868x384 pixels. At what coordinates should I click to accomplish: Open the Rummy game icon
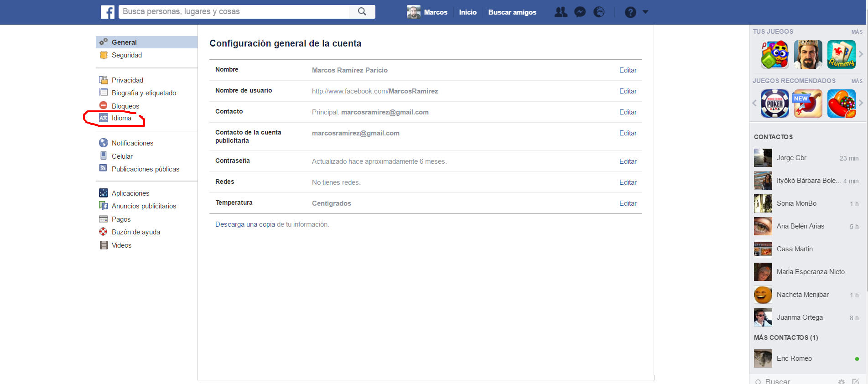click(x=842, y=54)
